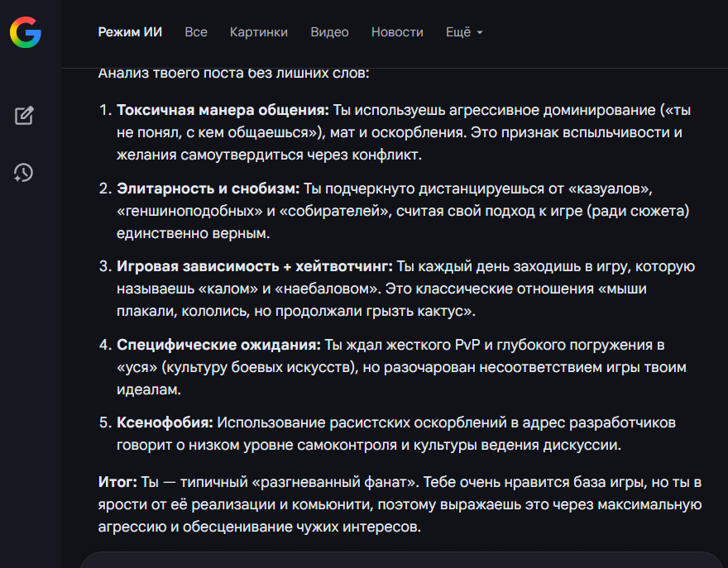Click the heading Токсичная манера общения
The image size is (728, 568).
[x=223, y=110]
